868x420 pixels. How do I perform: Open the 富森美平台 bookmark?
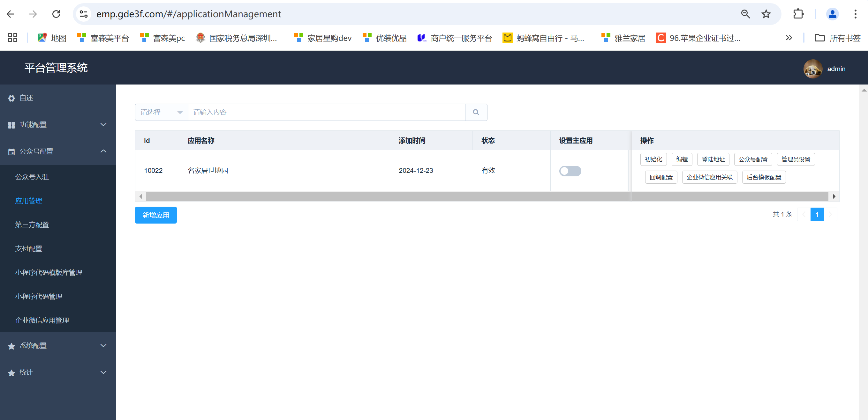point(103,38)
